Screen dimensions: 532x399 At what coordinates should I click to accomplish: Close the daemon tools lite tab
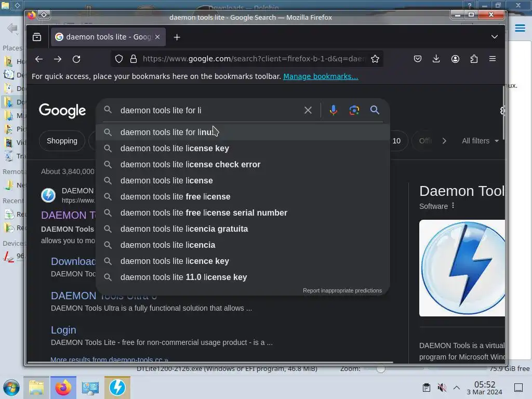point(157,37)
